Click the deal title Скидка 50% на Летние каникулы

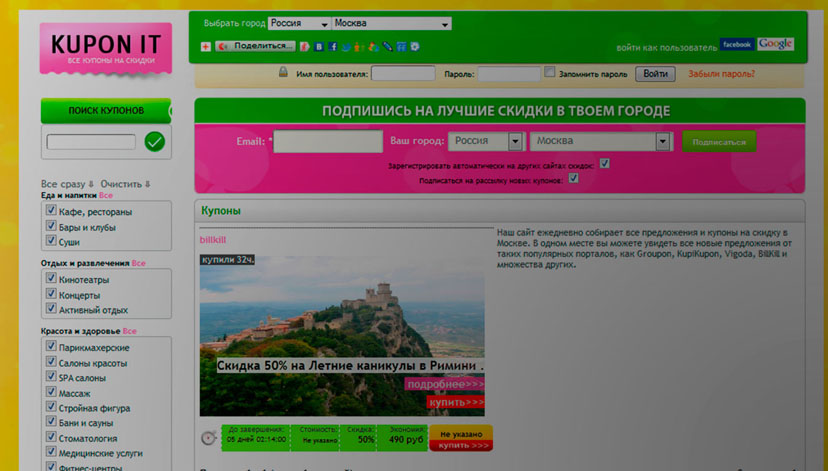point(350,365)
